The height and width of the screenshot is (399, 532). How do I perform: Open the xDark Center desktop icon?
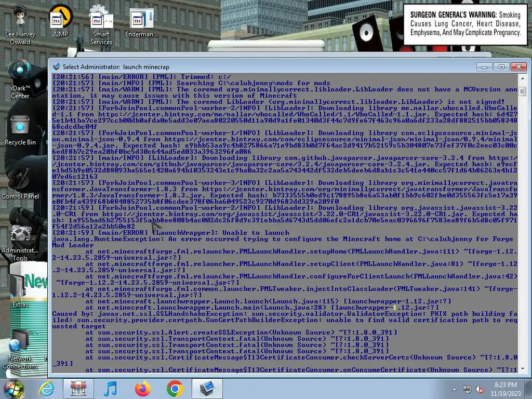[20, 79]
